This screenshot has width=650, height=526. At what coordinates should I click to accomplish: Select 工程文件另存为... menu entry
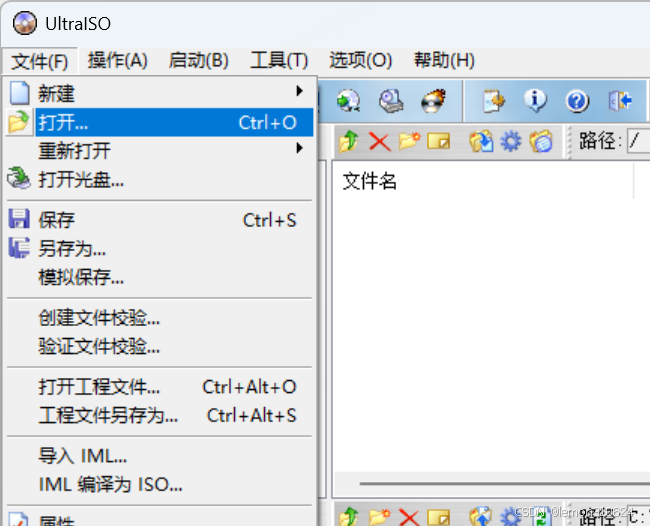(160, 415)
